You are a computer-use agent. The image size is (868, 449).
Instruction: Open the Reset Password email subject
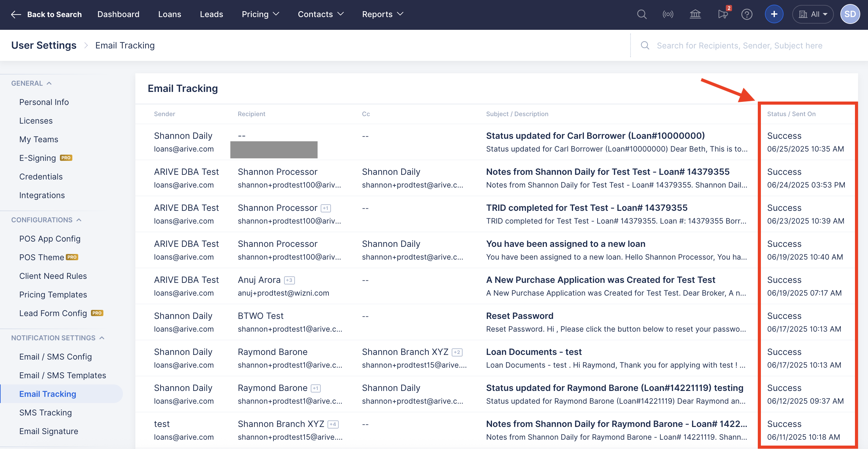520,316
